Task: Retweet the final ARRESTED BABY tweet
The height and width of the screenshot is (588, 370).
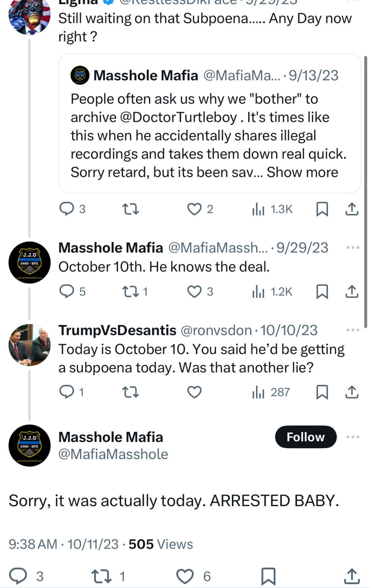Action: coord(101,576)
